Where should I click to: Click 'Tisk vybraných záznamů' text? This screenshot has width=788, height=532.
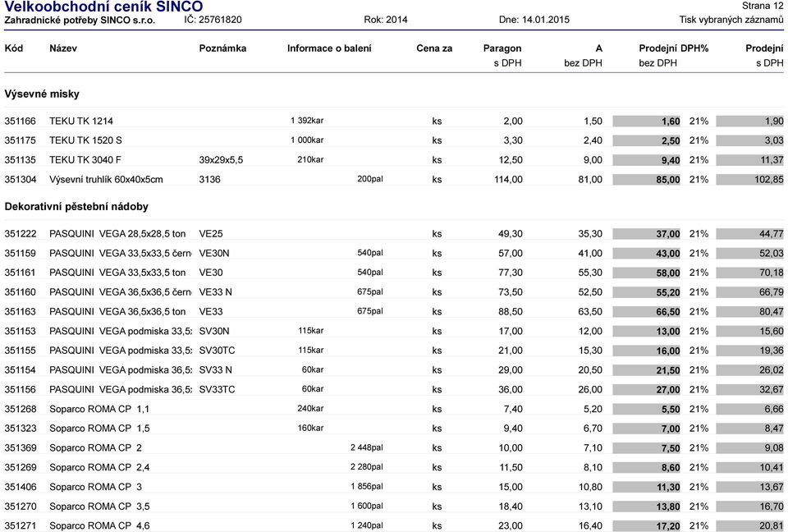[731, 20]
